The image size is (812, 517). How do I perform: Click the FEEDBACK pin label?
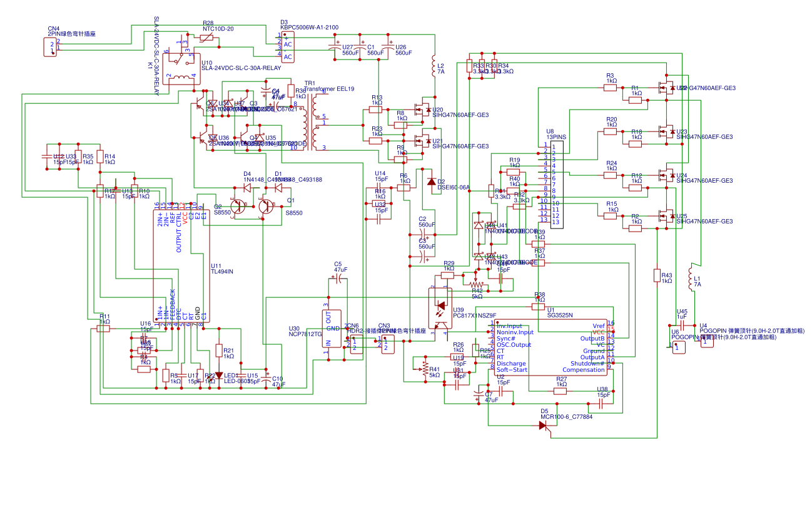[173, 305]
